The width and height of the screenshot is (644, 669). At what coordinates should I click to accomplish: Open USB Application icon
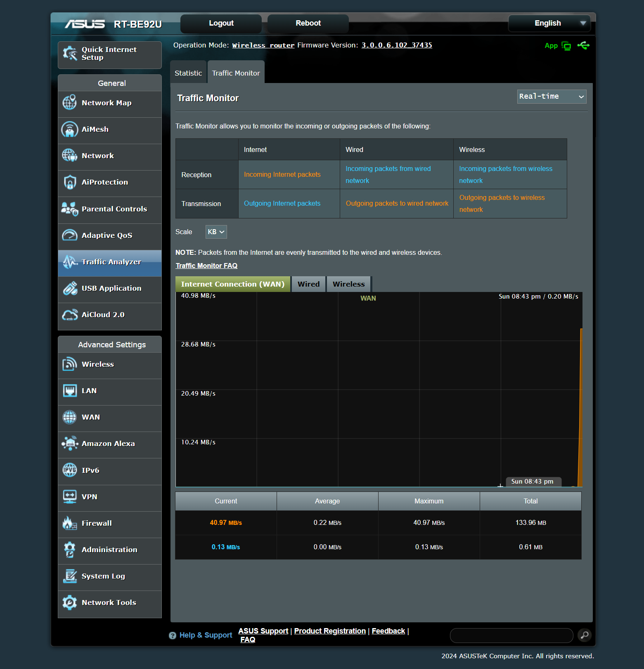pos(70,288)
